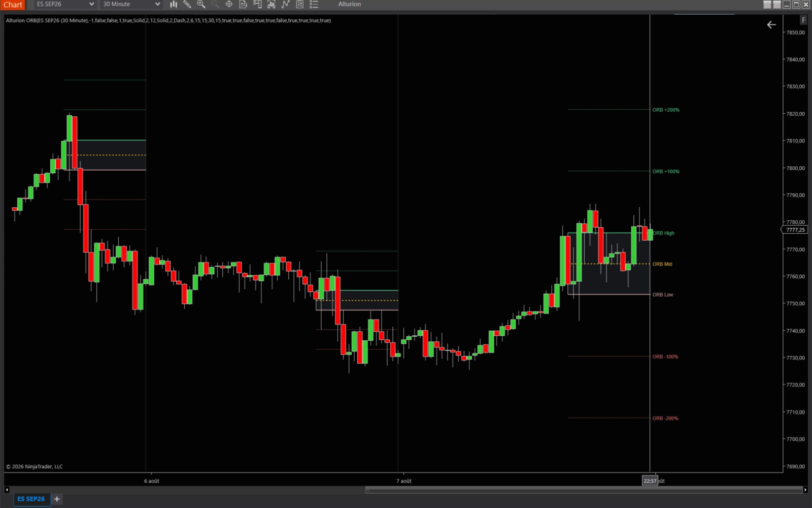The width and height of the screenshot is (812, 508).
Task: Add a new chart tab
Action: (57, 499)
